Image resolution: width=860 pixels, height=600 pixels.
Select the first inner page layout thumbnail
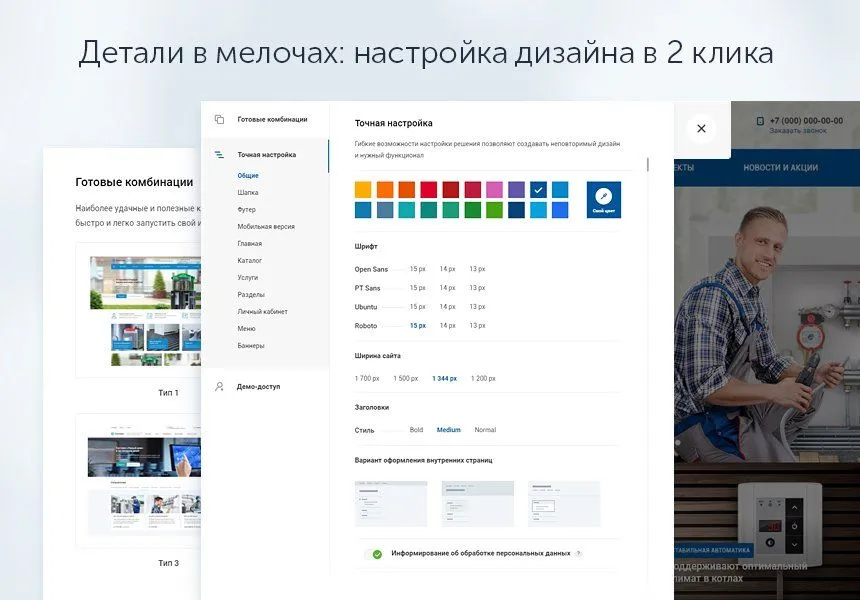391,503
